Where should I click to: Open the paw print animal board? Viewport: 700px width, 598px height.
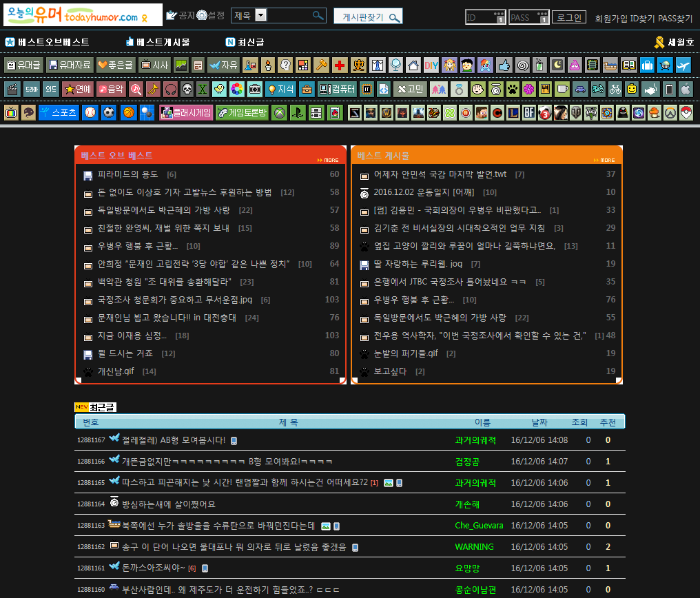512,89
